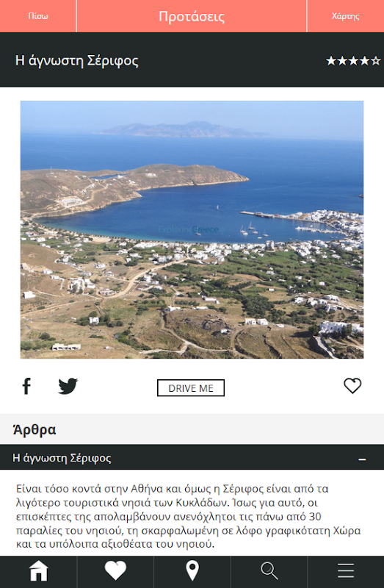Toggle the outlined heart favorite below the photo
384x588 pixels.
click(x=352, y=386)
